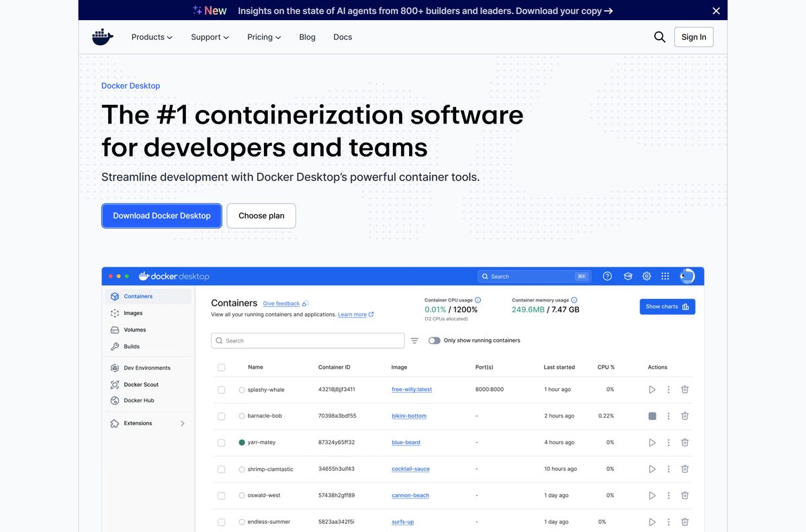
Task: Click the AI agents announcement banner text
Action: 425,11
